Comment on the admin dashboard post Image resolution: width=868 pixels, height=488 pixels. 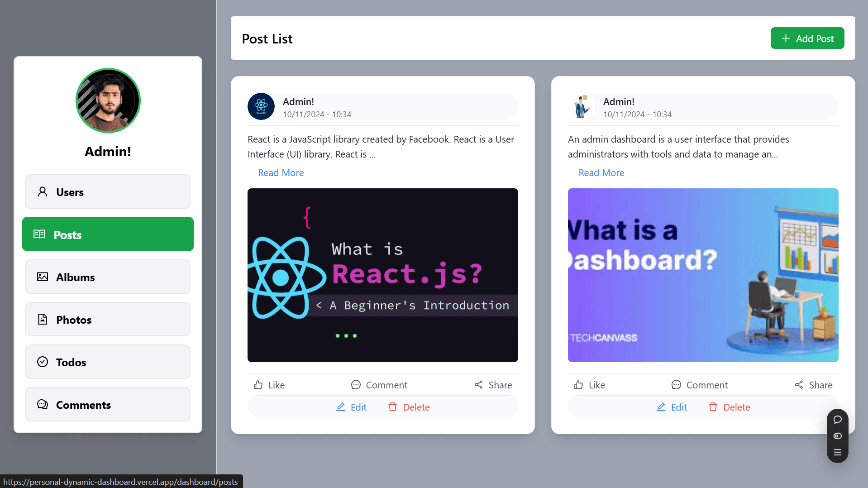point(700,385)
